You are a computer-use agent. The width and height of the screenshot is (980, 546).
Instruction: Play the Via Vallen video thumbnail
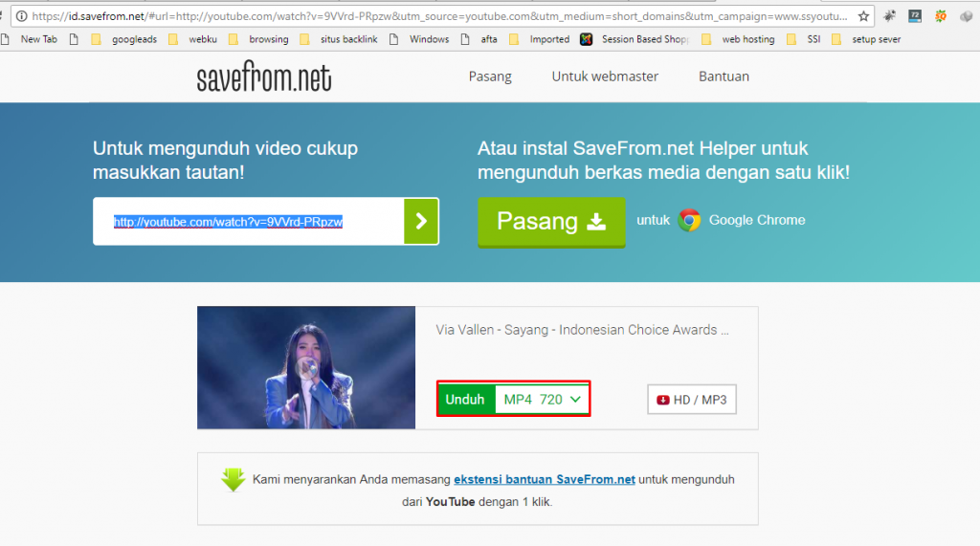pos(306,367)
